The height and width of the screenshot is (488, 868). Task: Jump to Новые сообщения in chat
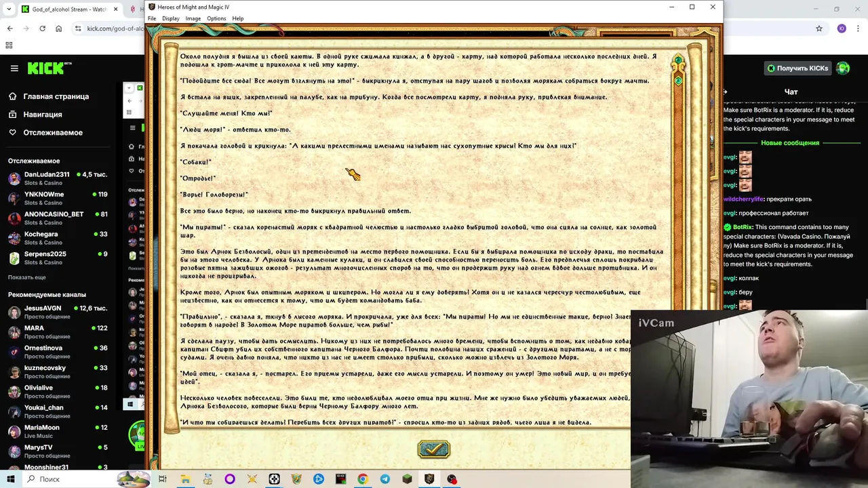790,143
